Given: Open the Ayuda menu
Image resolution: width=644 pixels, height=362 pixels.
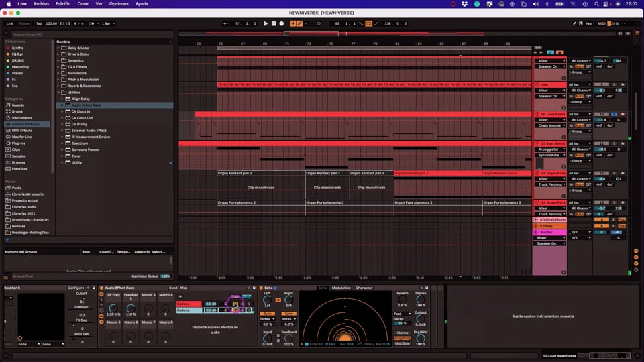Looking at the screenshot, I should [142, 4].
